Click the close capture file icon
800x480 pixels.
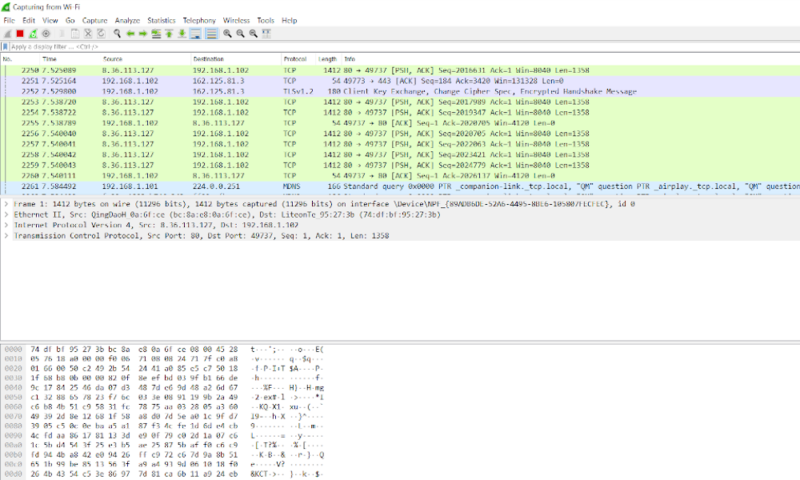pyautogui.click(x=88, y=34)
